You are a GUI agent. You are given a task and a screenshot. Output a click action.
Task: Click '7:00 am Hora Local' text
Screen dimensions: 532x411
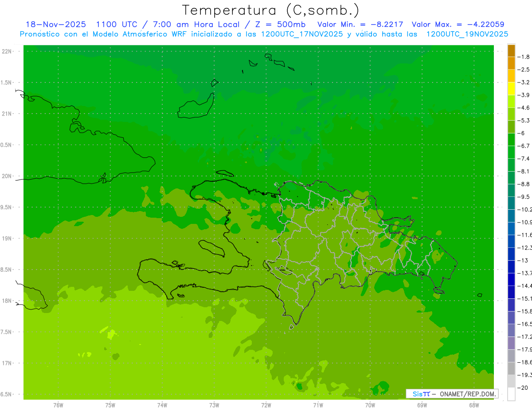(x=196, y=24)
